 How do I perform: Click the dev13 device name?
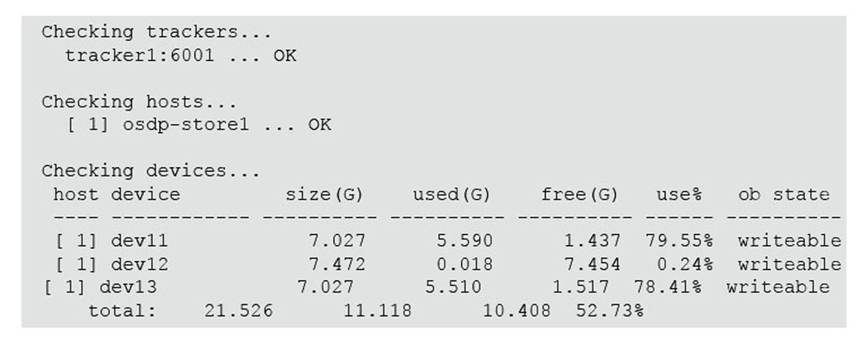128,287
